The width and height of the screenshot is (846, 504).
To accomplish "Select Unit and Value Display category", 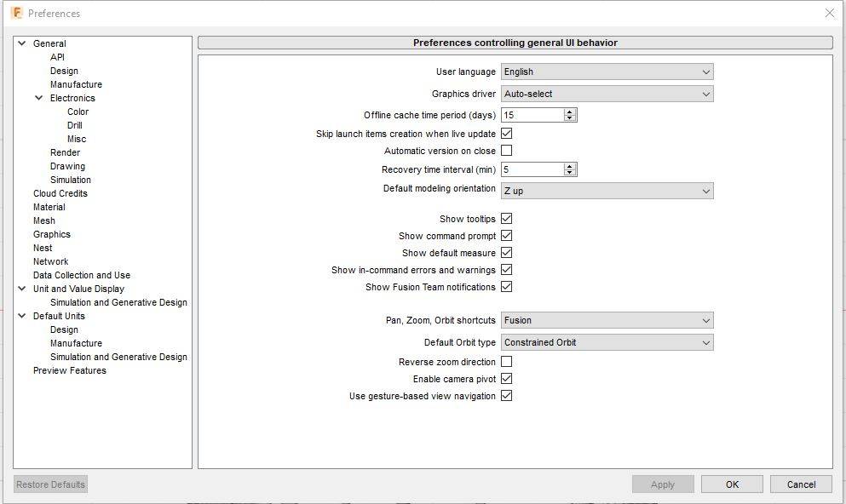I will coord(78,289).
